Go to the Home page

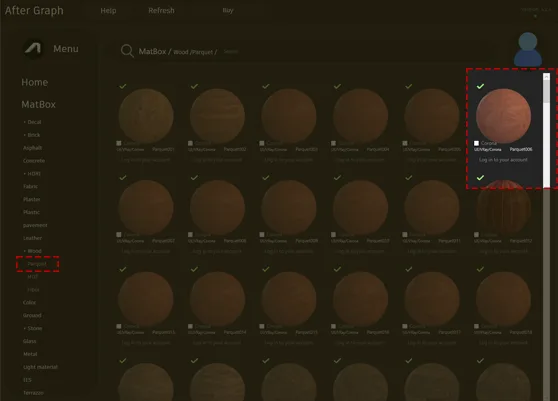(x=35, y=82)
